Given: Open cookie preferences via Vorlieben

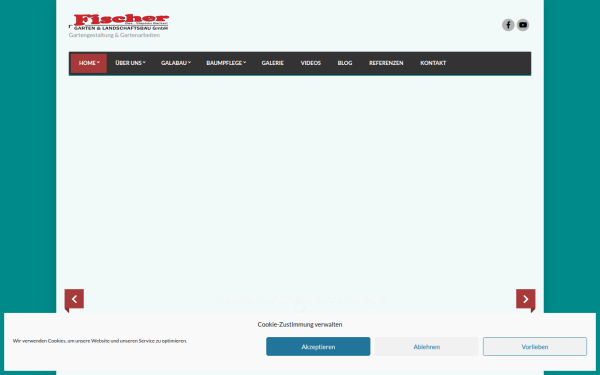Looking at the screenshot, I should pyautogui.click(x=535, y=347).
